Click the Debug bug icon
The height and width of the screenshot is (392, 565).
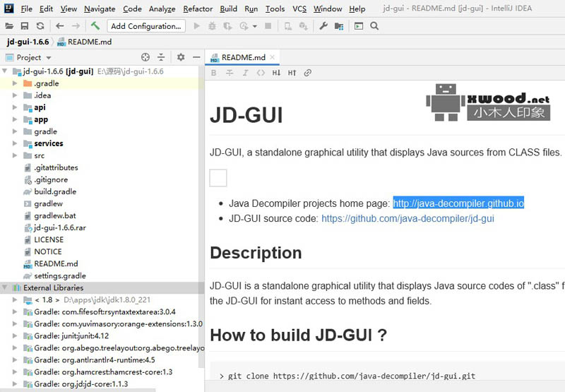click(x=213, y=26)
